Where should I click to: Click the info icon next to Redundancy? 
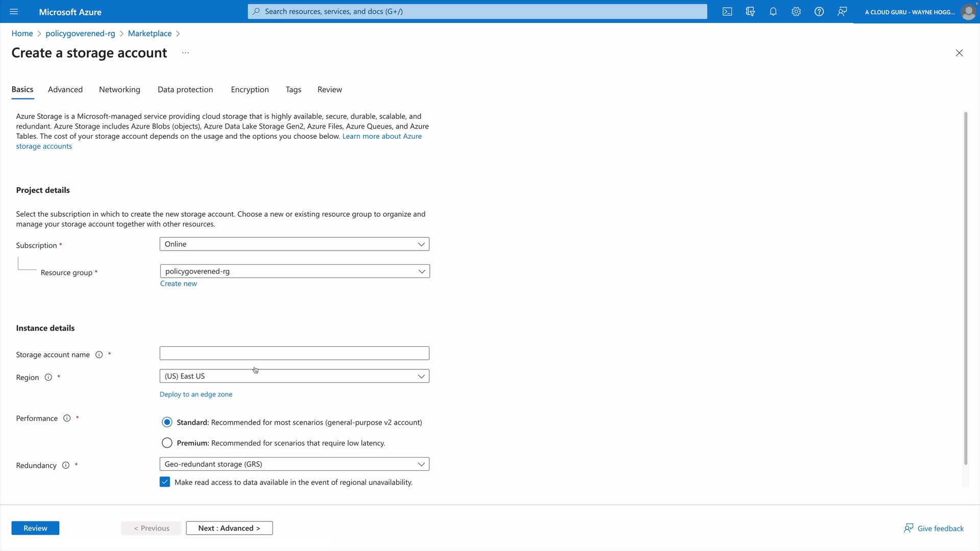tap(66, 465)
